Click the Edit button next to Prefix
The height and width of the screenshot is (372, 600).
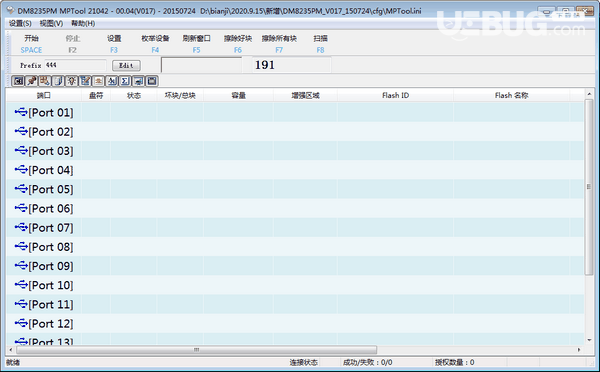(126, 65)
